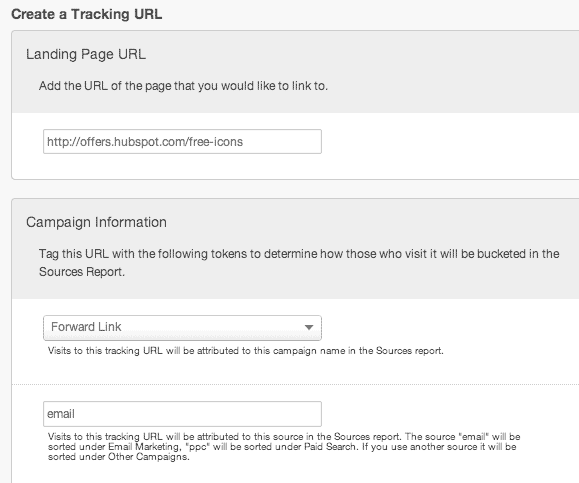Click the offers.hubspot.com/free-icons URL text
This screenshot has width=579, height=483.
click(x=145, y=142)
